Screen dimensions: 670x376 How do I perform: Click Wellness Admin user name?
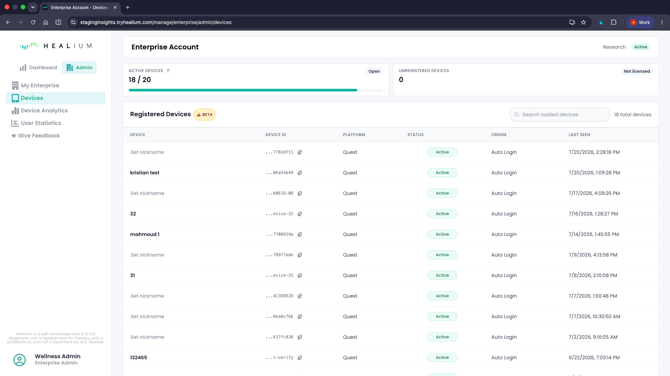[57, 356]
